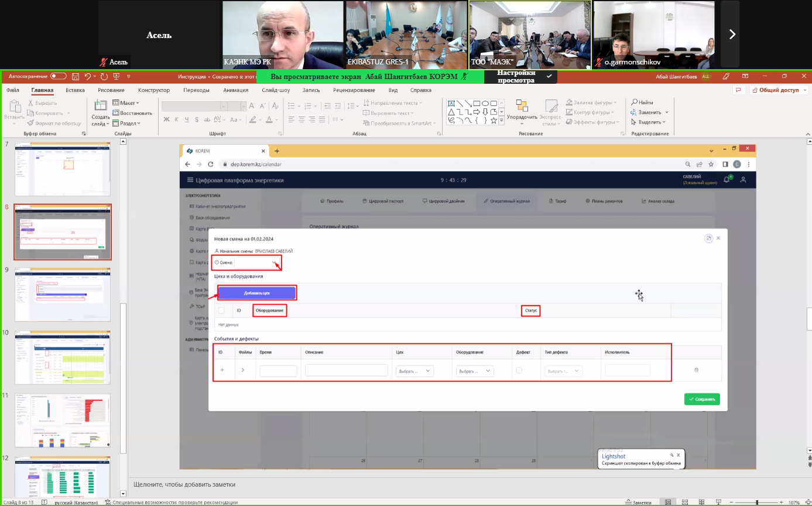Show next video participants with the arrow
This screenshot has width=812, height=506.
[732, 34]
